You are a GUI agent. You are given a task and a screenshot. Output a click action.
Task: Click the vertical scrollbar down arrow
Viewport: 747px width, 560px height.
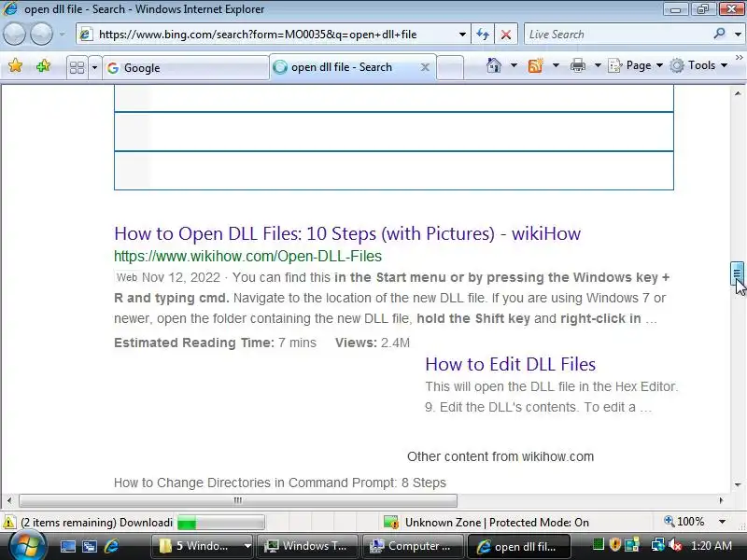(738, 484)
